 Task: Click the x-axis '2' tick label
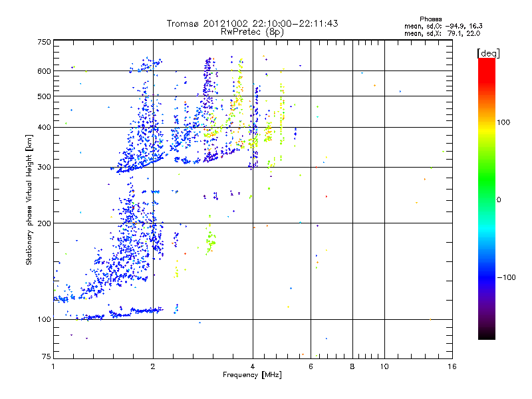pos(153,366)
